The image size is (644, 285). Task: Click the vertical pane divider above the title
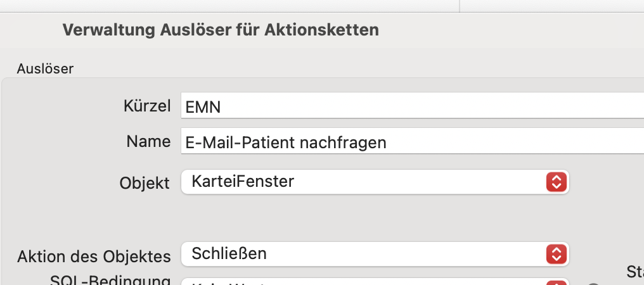pyautogui.click(x=459, y=6)
